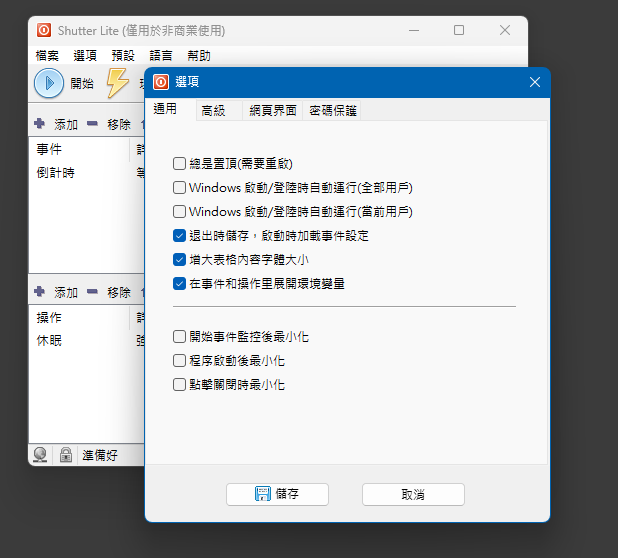Click the 取消 cancel button
Screen dimensions: 618x558
(413, 494)
